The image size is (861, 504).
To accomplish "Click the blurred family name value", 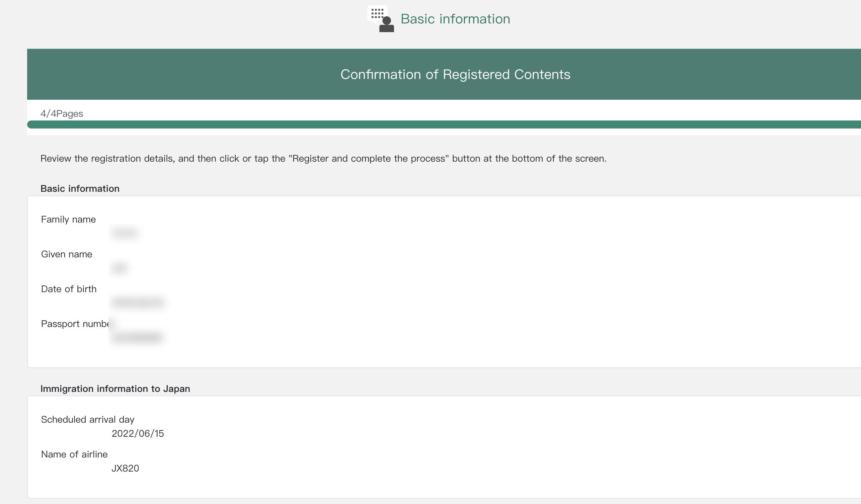I will pyautogui.click(x=125, y=233).
